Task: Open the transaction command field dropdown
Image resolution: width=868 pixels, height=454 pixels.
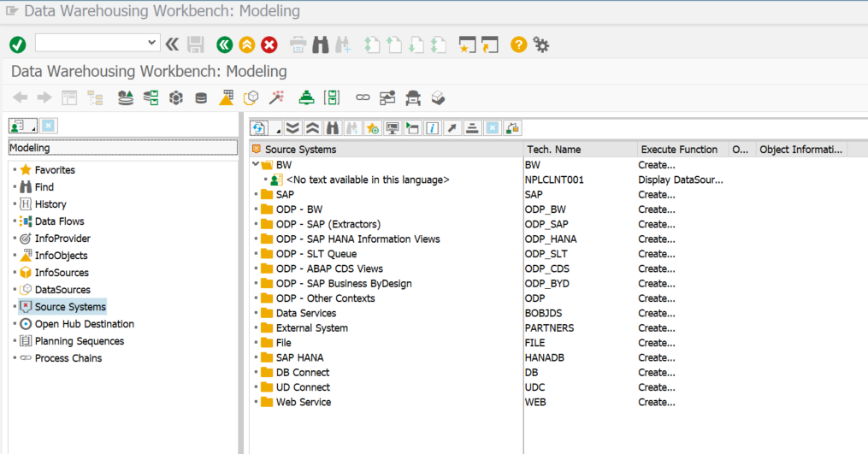Action: 153,43
